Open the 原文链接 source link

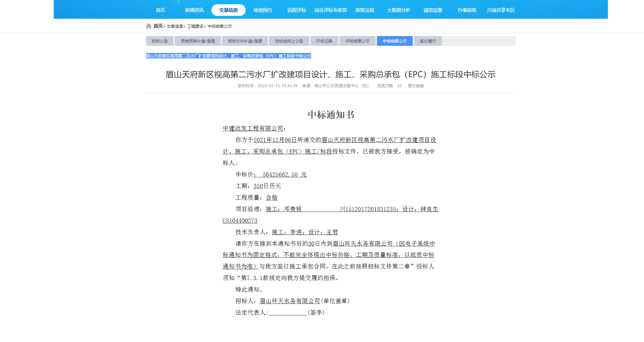click(416, 86)
